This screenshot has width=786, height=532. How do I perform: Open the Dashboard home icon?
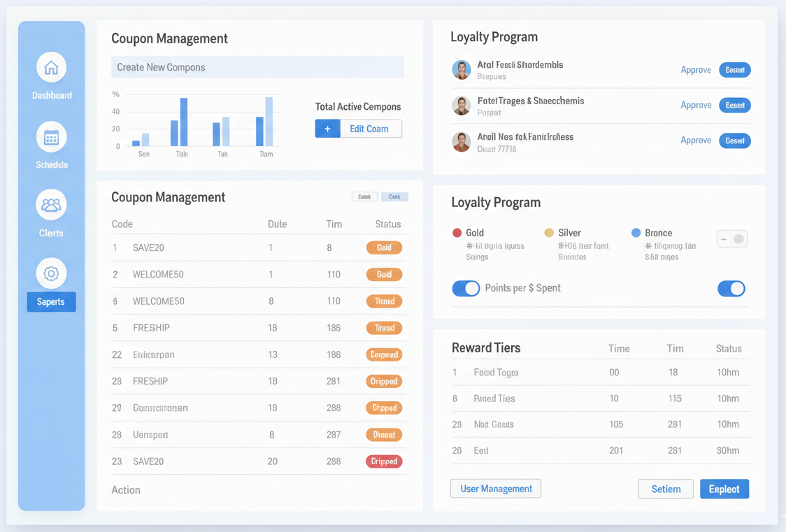(51, 68)
